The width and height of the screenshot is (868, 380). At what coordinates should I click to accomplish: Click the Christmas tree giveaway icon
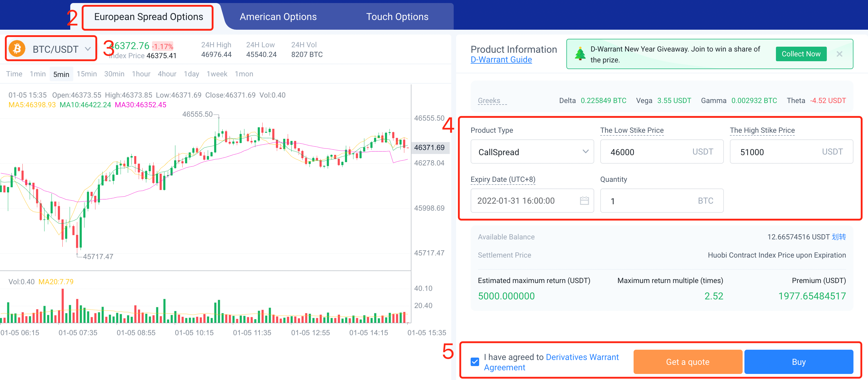tap(580, 54)
